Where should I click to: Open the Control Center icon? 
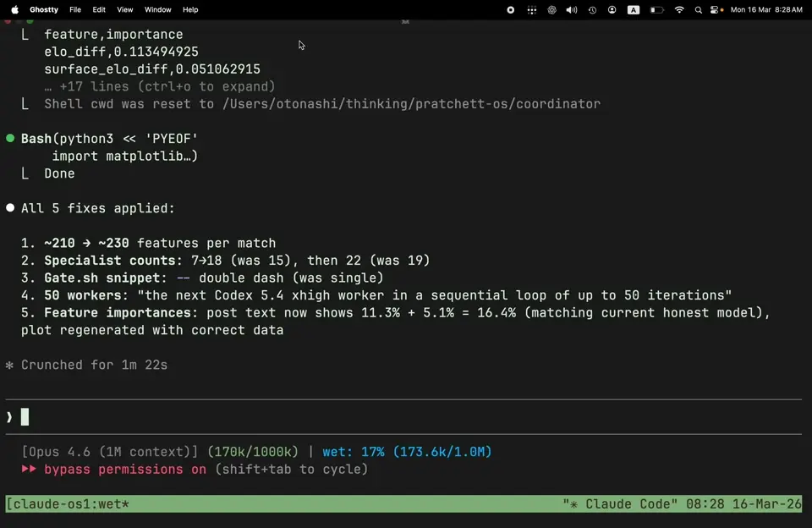pyautogui.click(x=716, y=10)
